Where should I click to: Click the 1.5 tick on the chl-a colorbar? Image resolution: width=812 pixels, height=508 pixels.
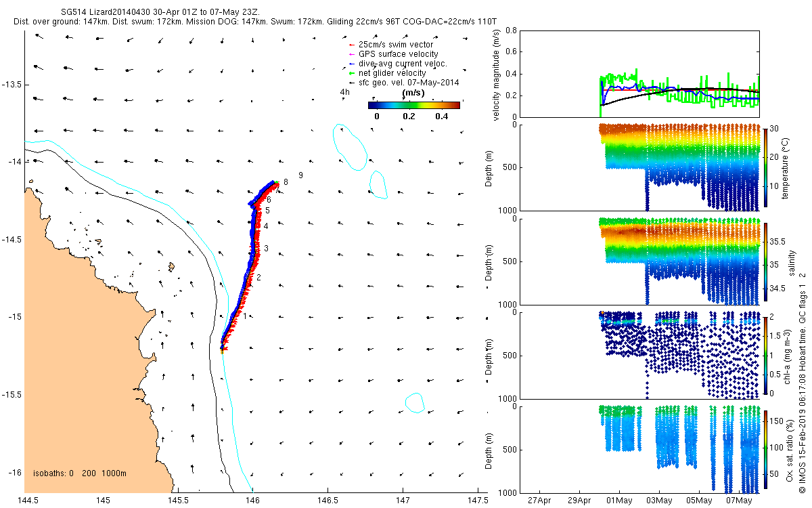[x=775, y=335]
